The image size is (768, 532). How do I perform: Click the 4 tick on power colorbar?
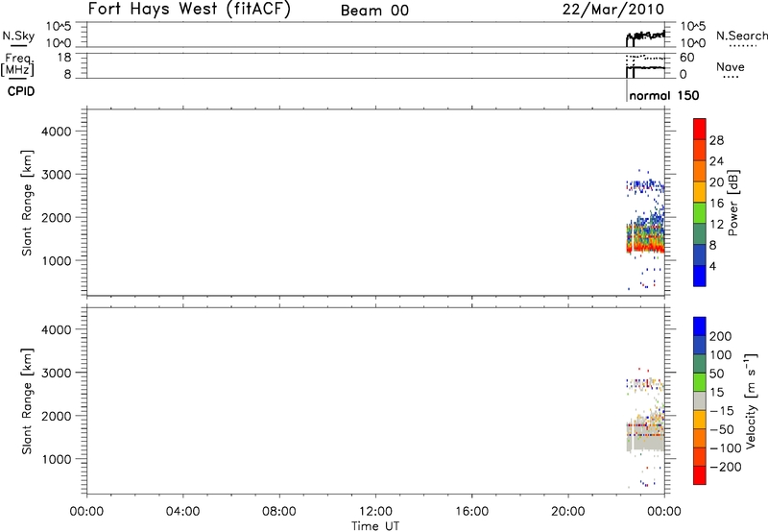coord(713,267)
